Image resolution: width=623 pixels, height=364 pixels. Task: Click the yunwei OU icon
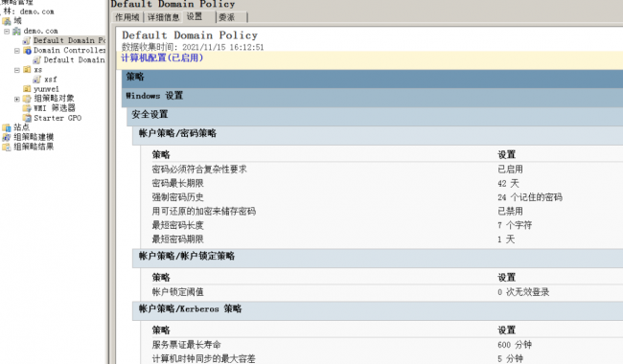click(x=27, y=89)
